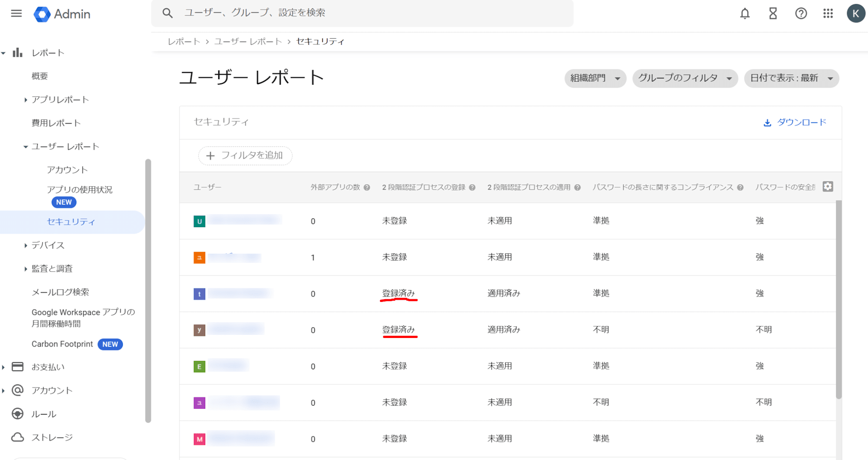This screenshot has width=868, height=460.
Task: Click the pink M user avatar
Action: pos(199,439)
